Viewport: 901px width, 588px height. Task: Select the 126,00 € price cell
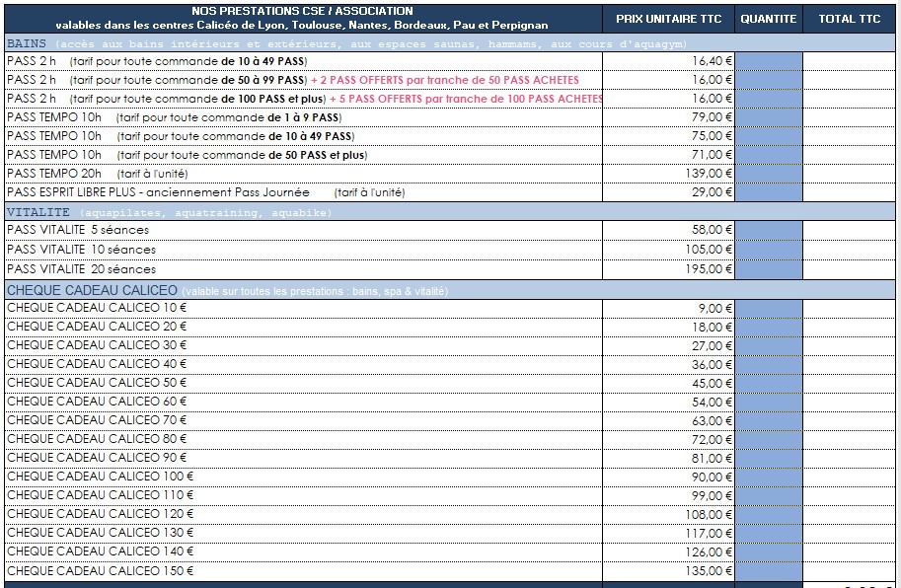pyautogui.click(x=668, y=552)
